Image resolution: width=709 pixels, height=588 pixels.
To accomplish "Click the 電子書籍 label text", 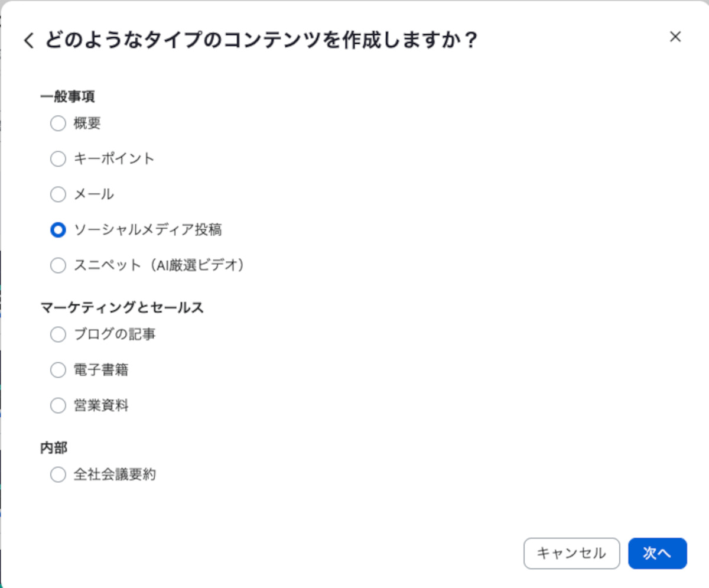I will 101,371.
